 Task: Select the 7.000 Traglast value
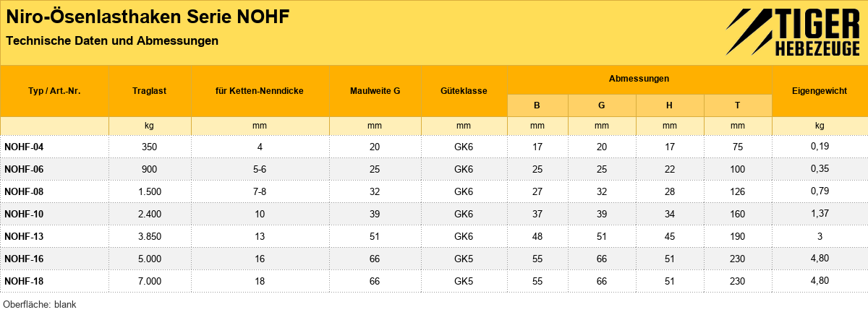coord(150,281)
